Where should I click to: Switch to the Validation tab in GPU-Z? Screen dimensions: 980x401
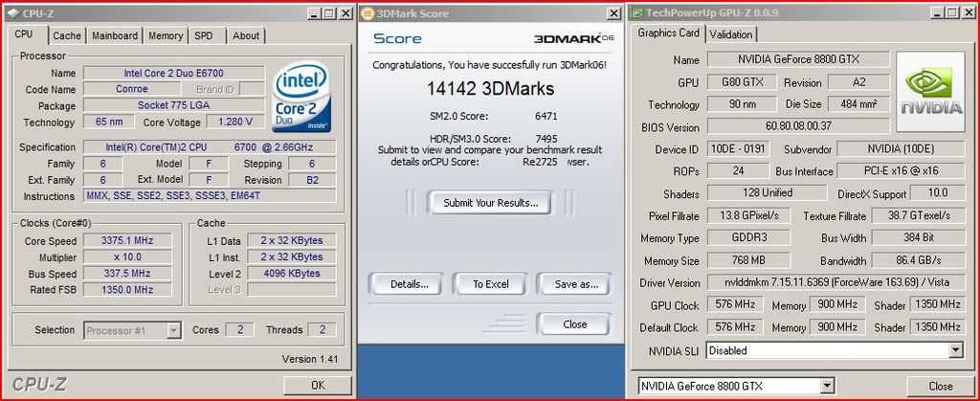(x=732, y=34)
